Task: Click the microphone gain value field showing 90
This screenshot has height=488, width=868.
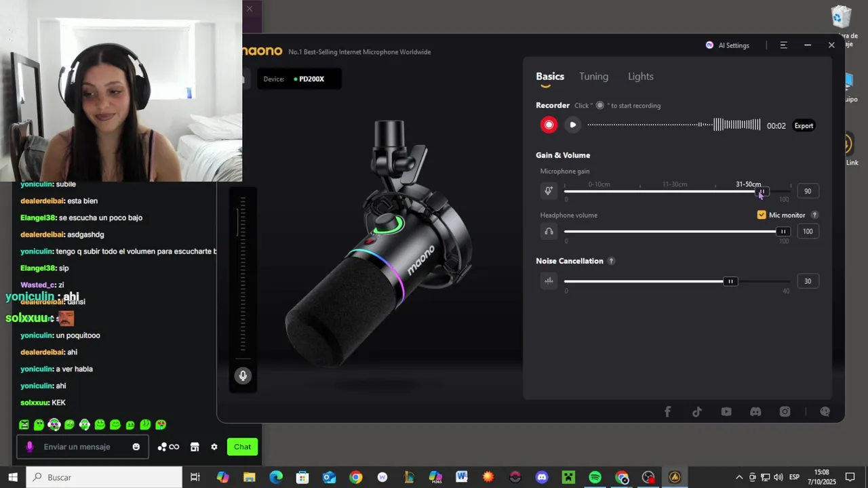Action: click(x=807, y=191)
